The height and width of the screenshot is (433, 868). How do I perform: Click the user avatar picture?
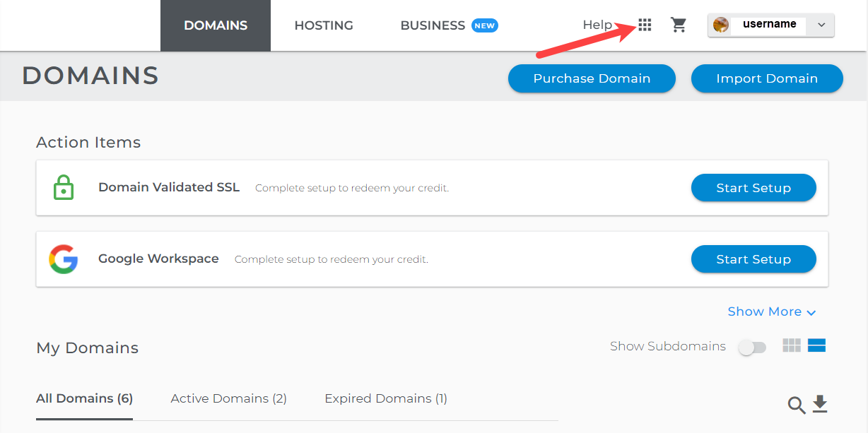tap(721, 25)
